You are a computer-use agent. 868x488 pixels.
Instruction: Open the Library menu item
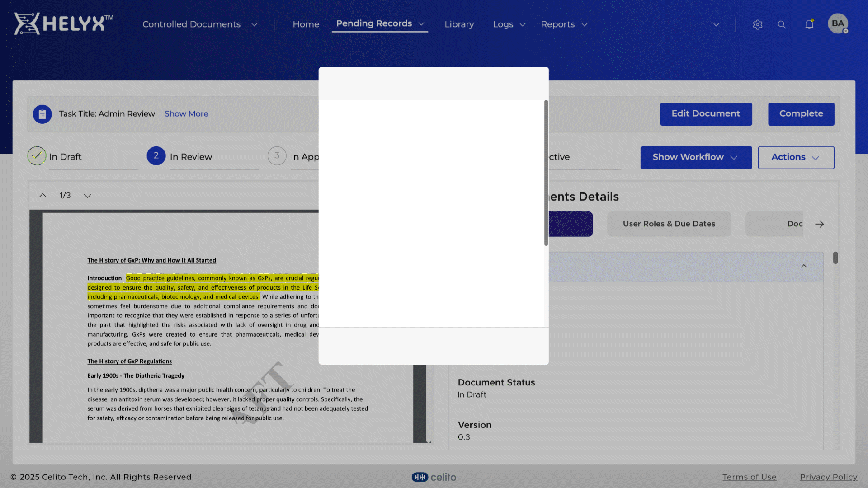[459, 24]
